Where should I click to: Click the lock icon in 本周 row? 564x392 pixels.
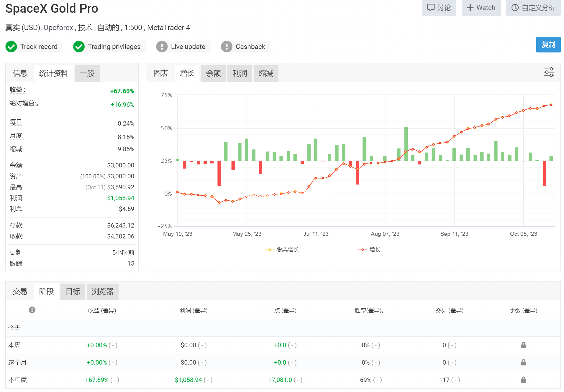point(523,345)
